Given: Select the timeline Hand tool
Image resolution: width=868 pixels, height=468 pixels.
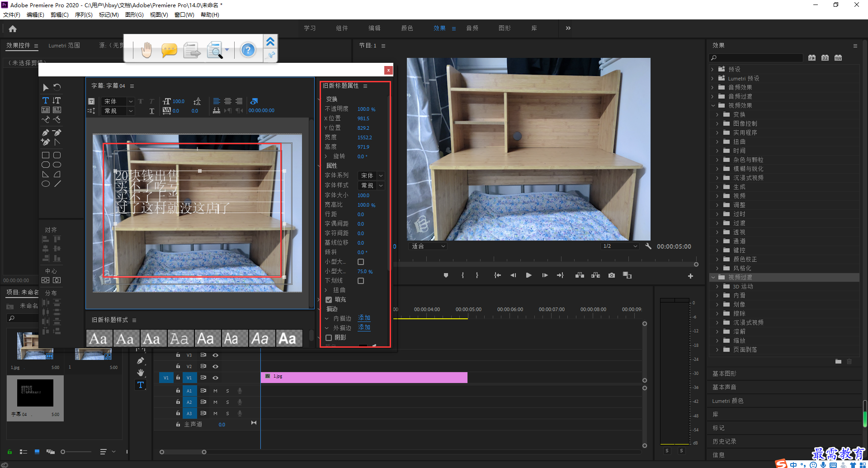Looking at the screenshot, I should [141, 373].
